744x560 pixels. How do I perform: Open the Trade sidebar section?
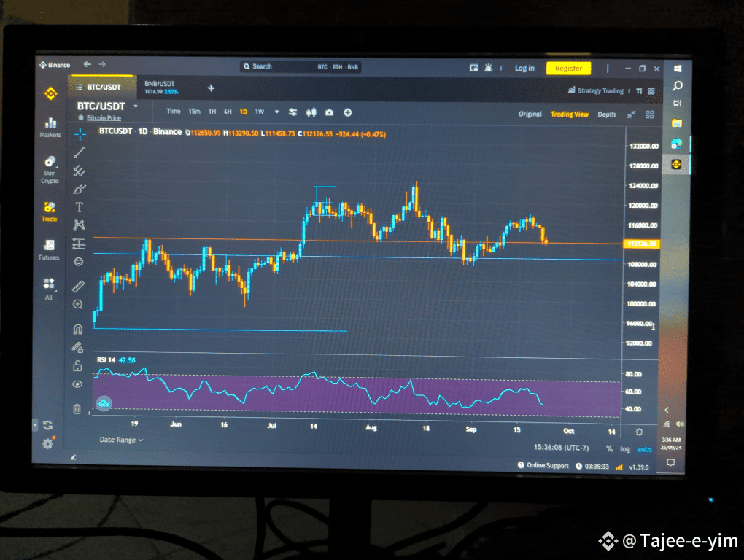[x=50, y=211]
